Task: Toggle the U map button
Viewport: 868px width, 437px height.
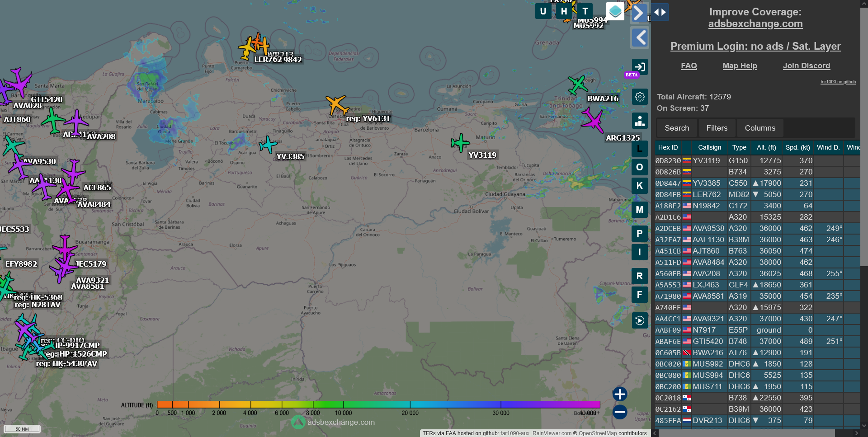Action: [543, 11]
